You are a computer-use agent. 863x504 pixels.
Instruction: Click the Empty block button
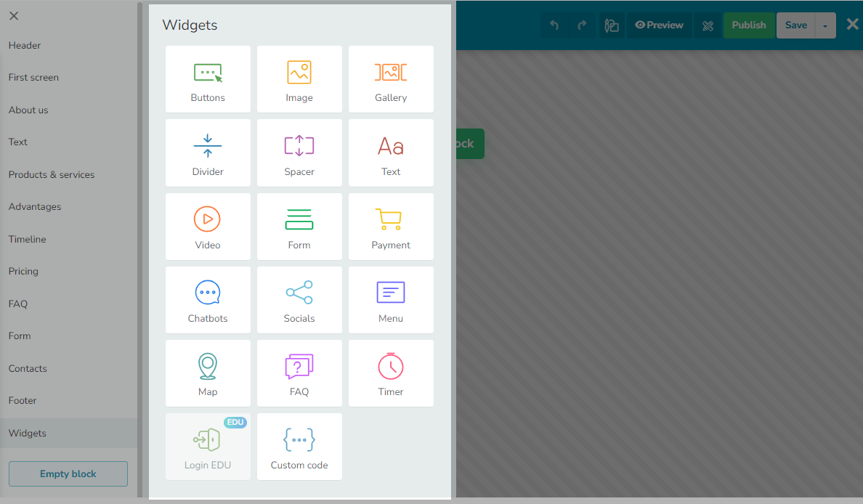(x=68, y=473)
